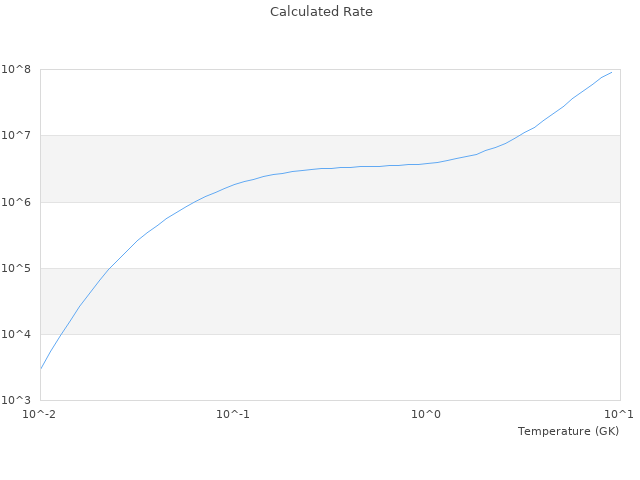
Task: Click the 10^8 y-axis label
Action: tap(18, 69)
